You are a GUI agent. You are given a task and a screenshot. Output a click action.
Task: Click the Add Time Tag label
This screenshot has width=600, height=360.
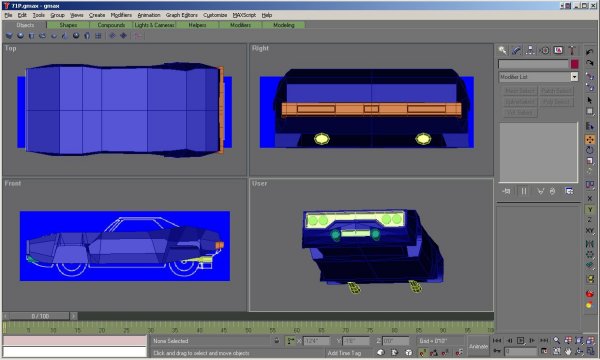coord(344,353)
